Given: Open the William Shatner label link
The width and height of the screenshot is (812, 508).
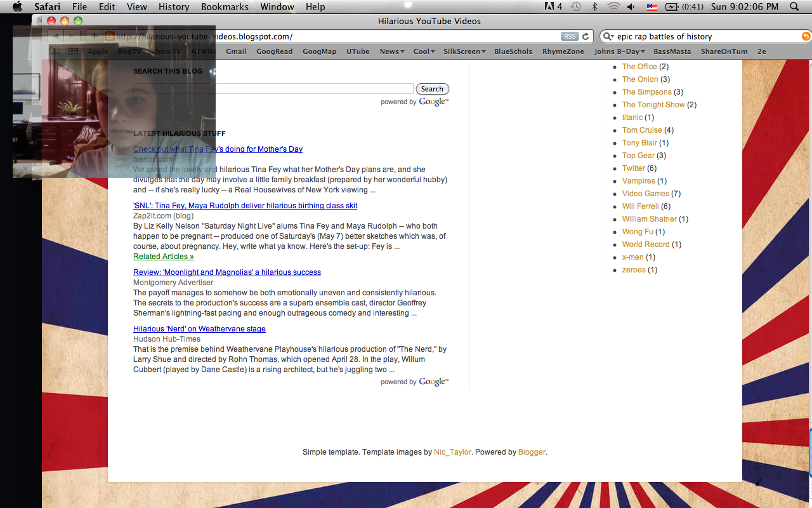Looking at the screenshot, I should pos(650,219).
